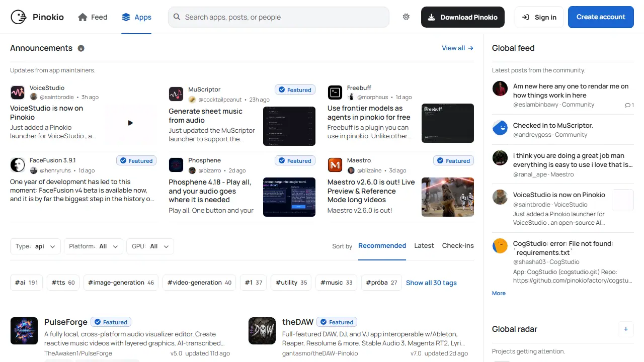Filter by the #tts tag
This screenshot has height=362, width=644.
[x=63, y=283]
